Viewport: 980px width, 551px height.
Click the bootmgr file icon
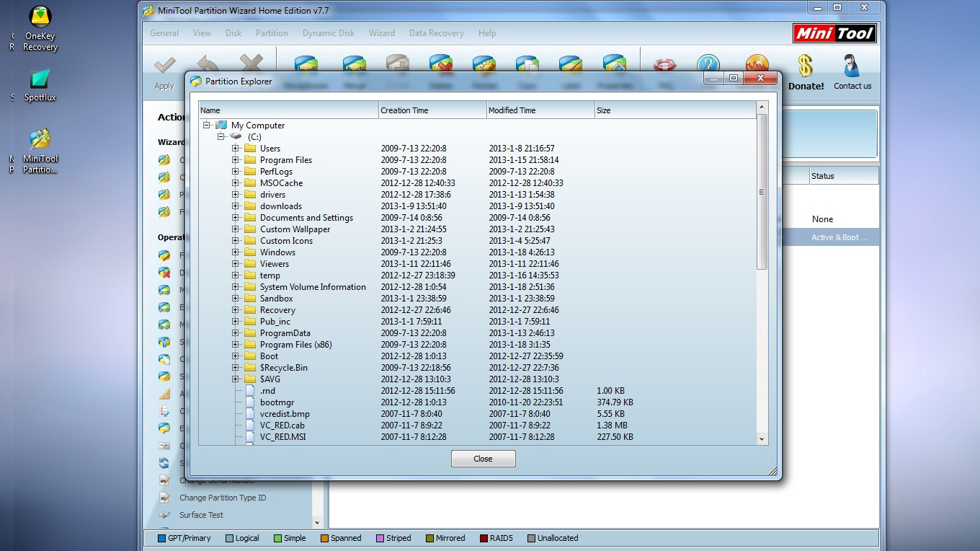(250, 402)
